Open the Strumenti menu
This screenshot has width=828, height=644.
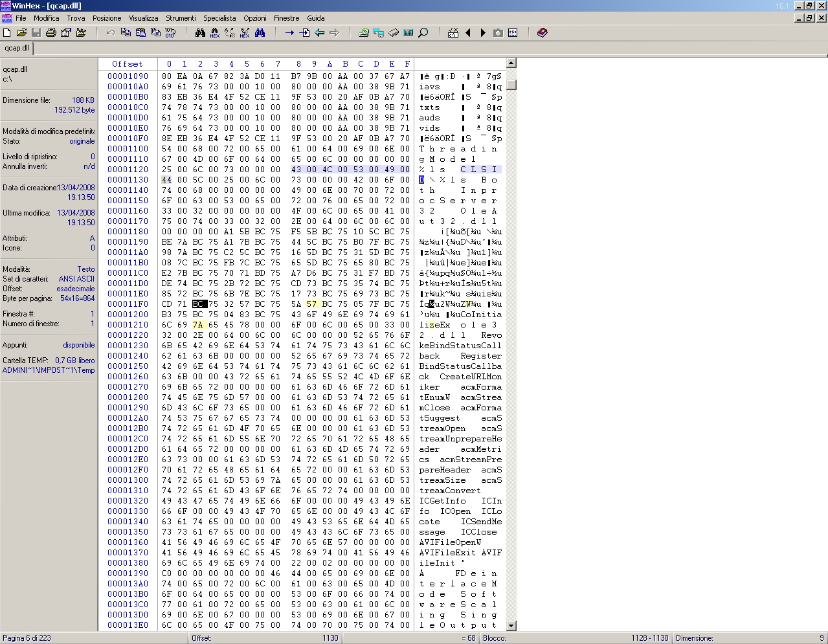pyautogui.click(x=181, y=18)
